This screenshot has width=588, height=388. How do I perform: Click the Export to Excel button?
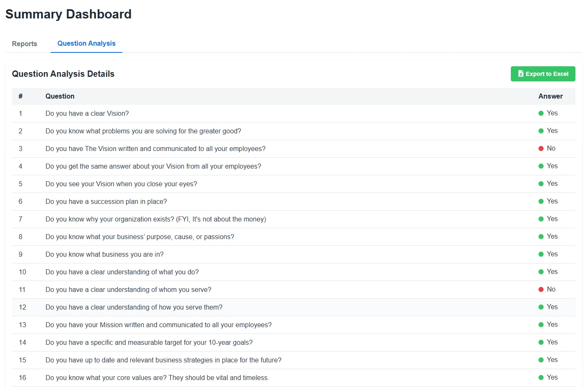coord(543,74)
